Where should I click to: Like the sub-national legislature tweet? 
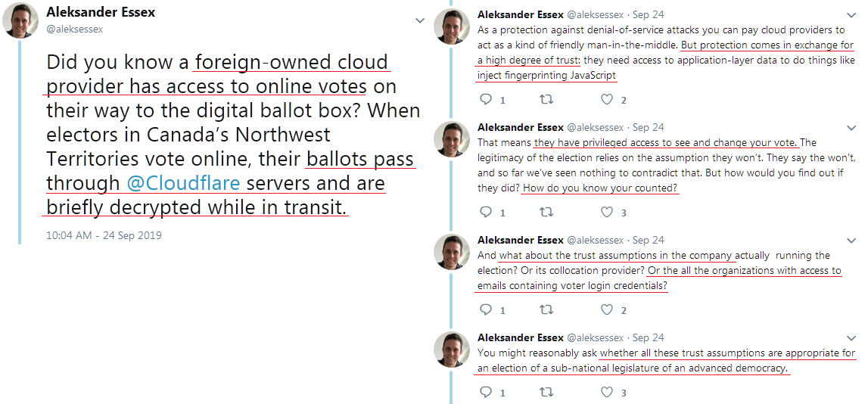[606, 392]
